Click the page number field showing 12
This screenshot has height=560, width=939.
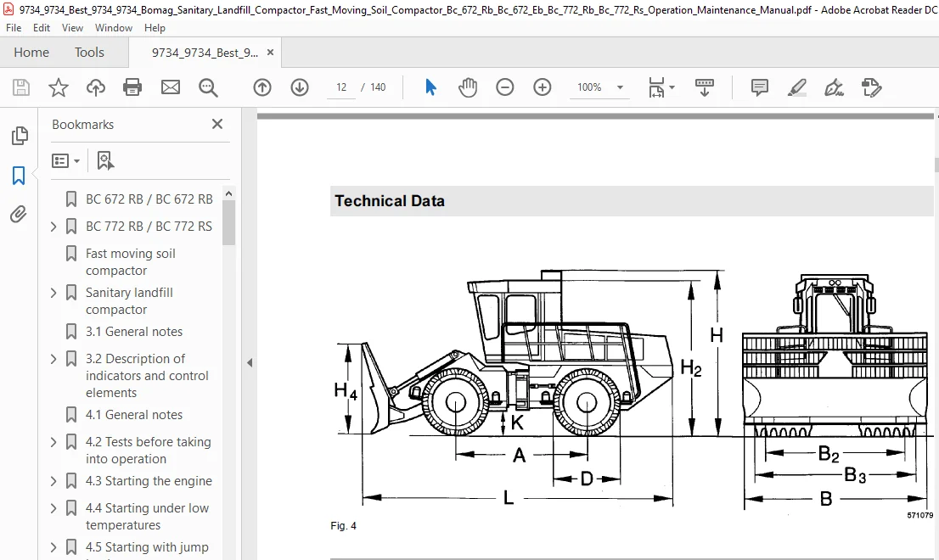coord(341,87)
